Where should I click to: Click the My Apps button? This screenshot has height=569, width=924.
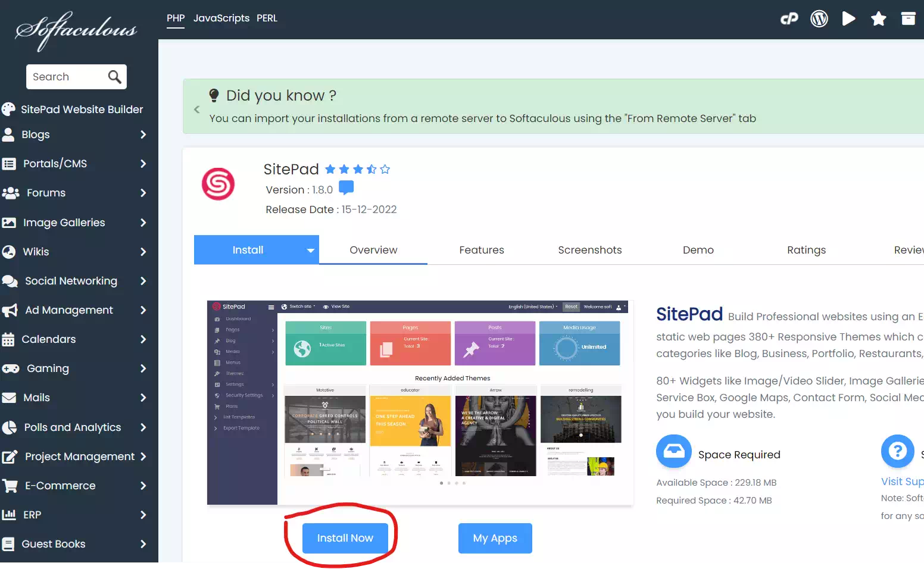[495, 538]
